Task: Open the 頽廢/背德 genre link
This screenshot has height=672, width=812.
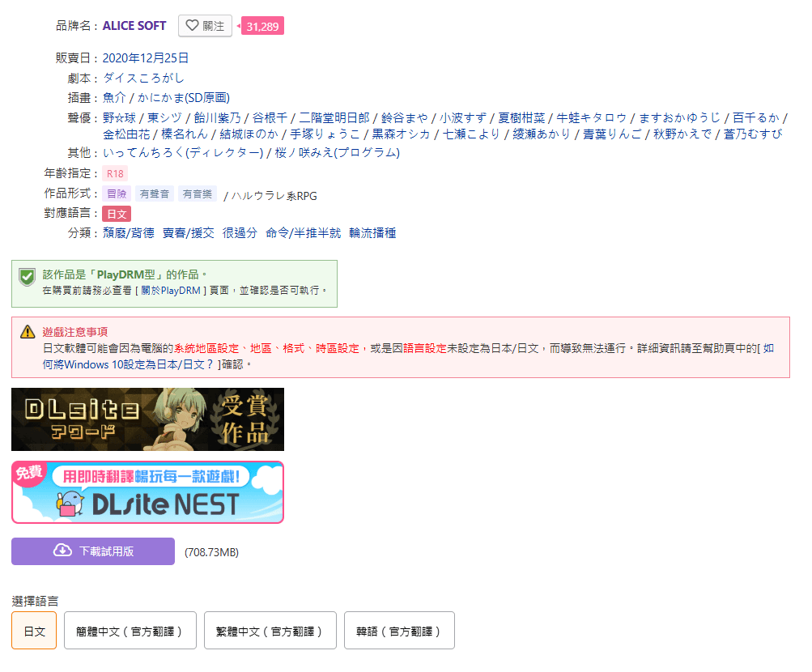Action: (x=129, y=233)
